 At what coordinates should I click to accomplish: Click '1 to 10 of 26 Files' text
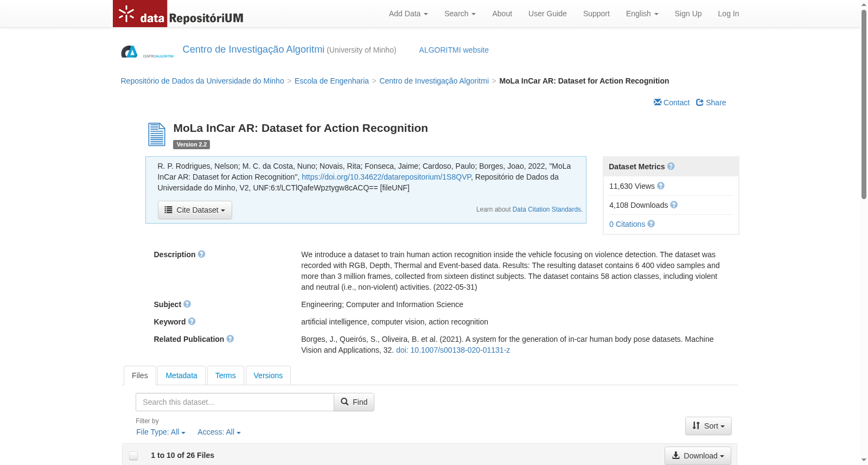[x=182, y=455]
